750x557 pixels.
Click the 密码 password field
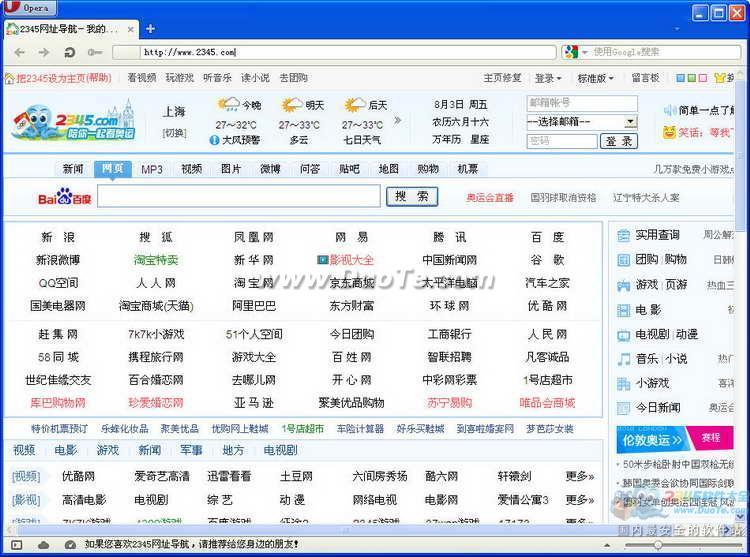point(562,141)
